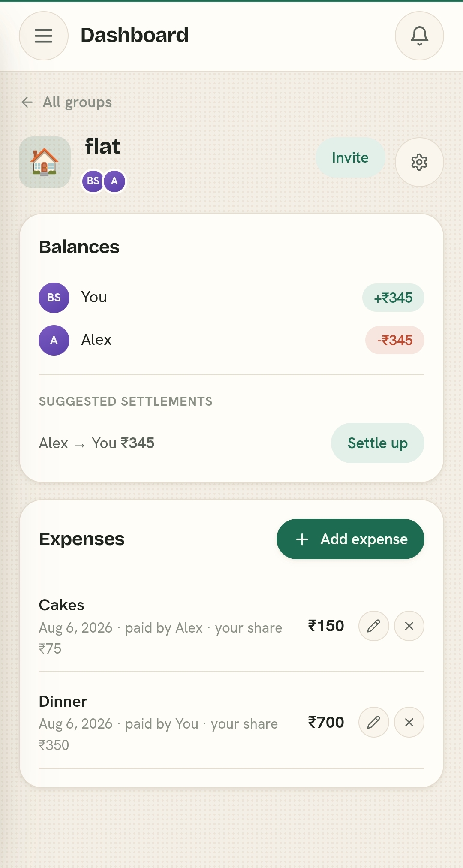This screenshot has height=868, width=463.
Task: Go back to All groups
Action: click(x=66, y=102)
